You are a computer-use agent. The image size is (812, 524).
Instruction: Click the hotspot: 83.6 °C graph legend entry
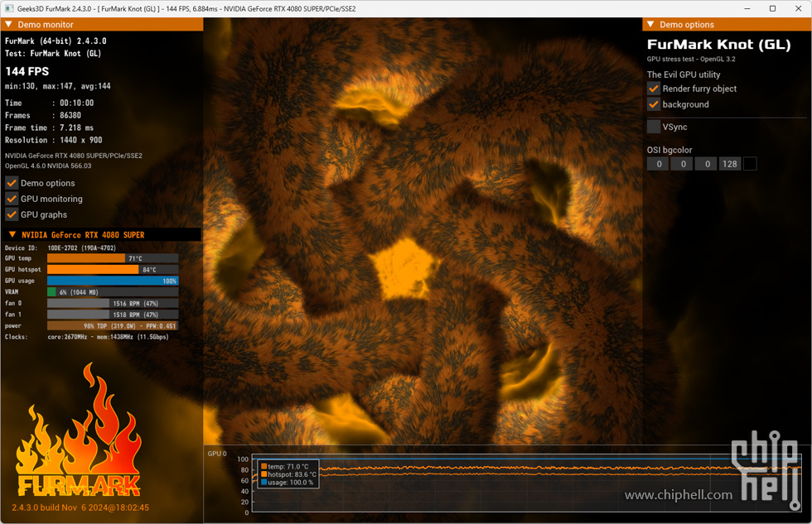click(288, 474)
